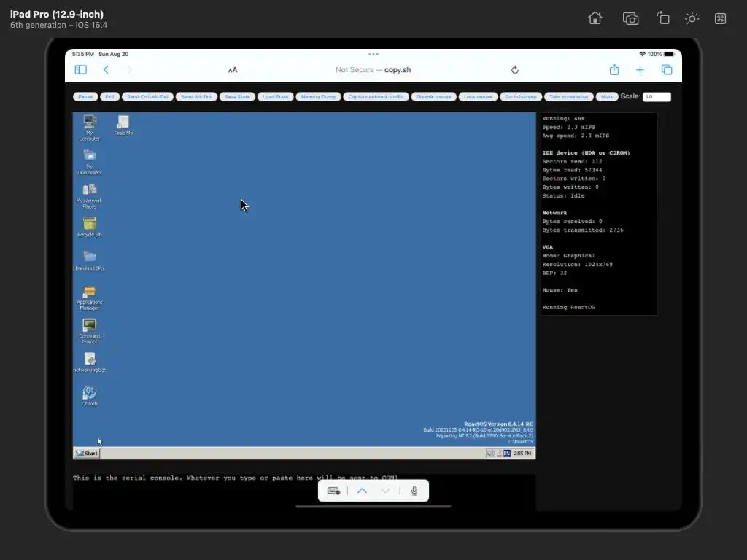Open My Network Places icon
This screenshot has height=560, width=747.
click(x=90, y=195)
